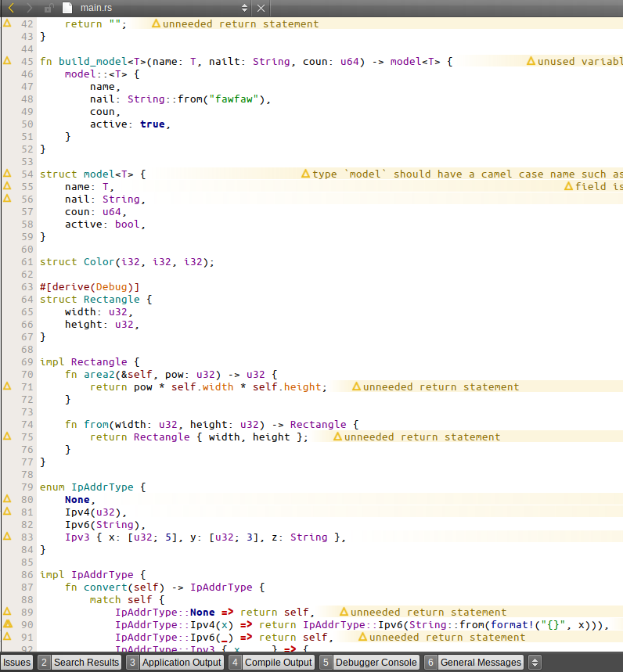Click the 'convert' method name

click(x=106, y=588)
